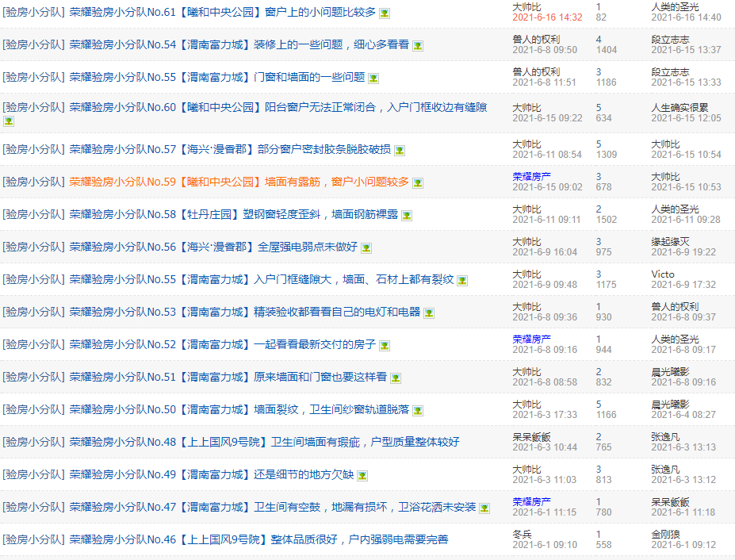Click image attachment icon on No.61 thread
Image resolution: width=735 pixels, height=560 pixels.
(385, 13)
